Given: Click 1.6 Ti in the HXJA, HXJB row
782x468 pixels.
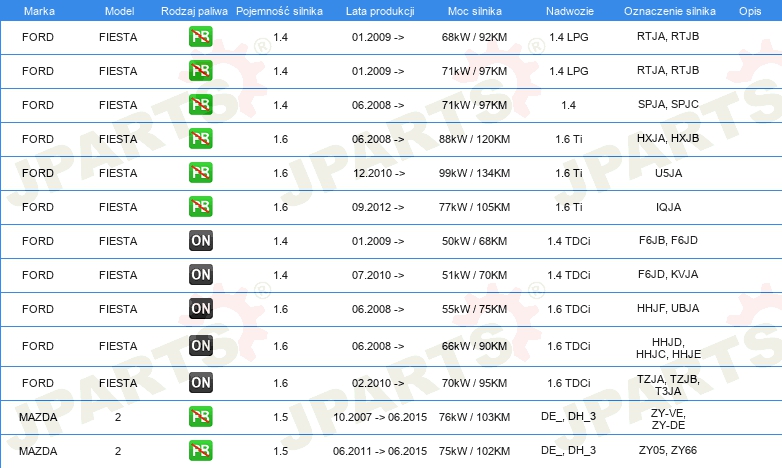Looking at the screenshot, I should [x=569, y=139].
